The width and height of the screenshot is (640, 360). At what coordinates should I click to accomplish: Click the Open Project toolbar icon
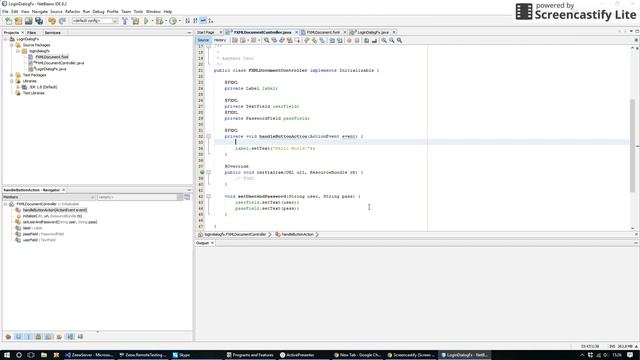(x=29, y=21)
